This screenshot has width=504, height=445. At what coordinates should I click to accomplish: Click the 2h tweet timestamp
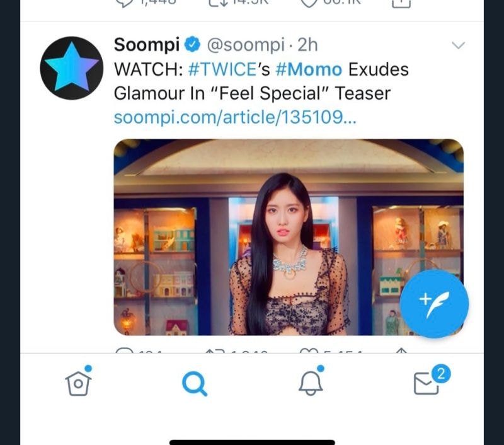pos(307,45)
